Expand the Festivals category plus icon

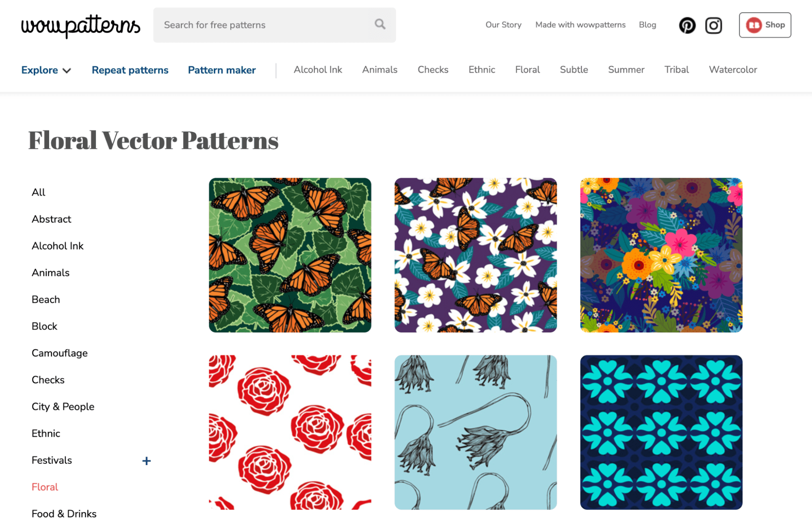pyautogui.click(x=147, y=461)
